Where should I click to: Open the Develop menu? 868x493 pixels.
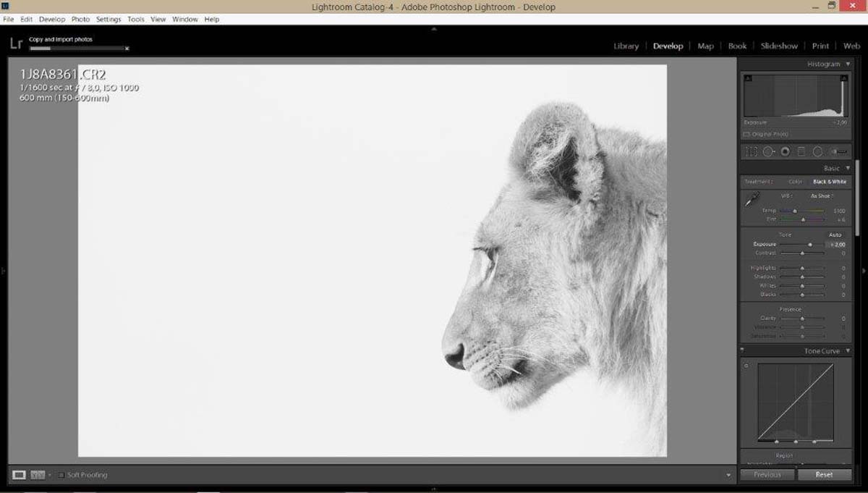[52, 20]
